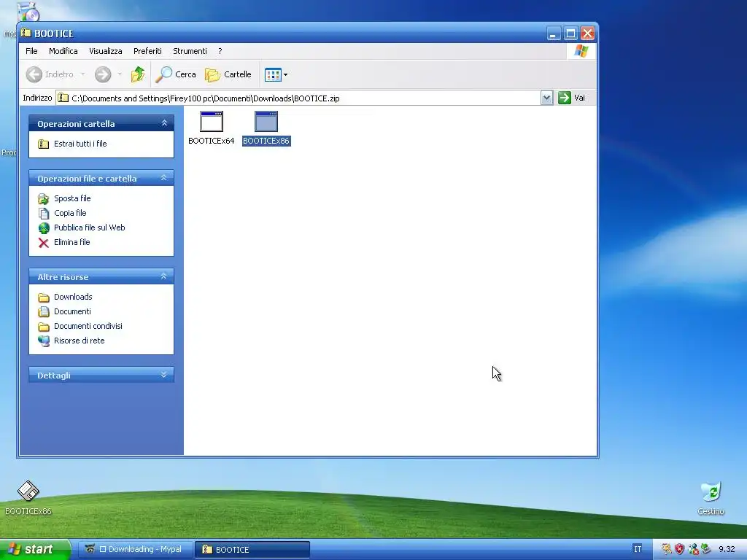Screen dimensions: 747x560
Task: Maximize the BOOTICE window
Action: tap(570, 34)
